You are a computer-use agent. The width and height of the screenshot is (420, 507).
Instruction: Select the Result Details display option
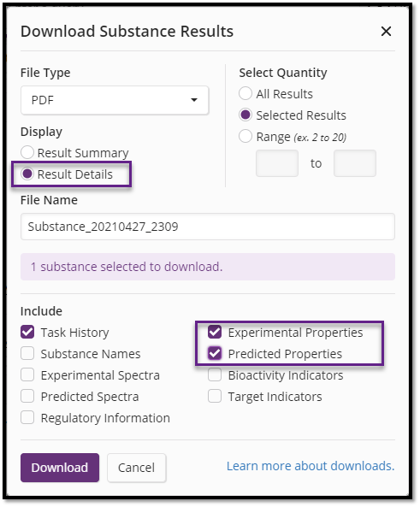[27, 174]
